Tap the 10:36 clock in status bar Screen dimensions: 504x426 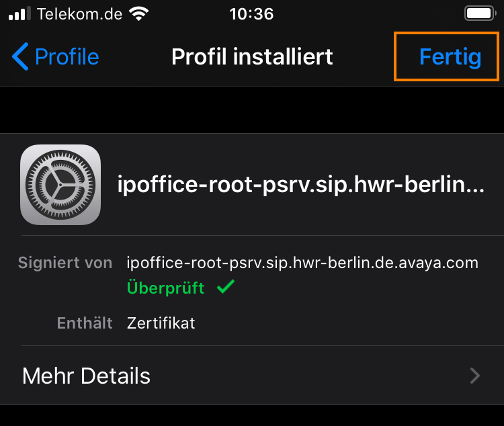pos(251,14)
